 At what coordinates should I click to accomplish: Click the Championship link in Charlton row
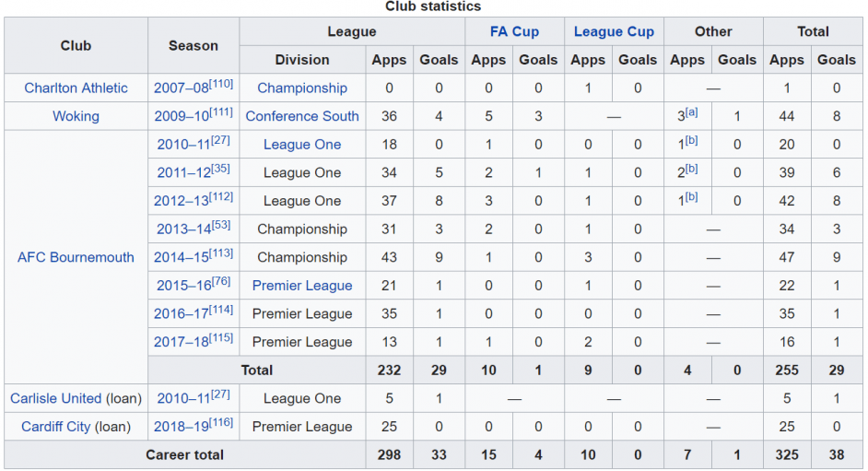point(302,88)
